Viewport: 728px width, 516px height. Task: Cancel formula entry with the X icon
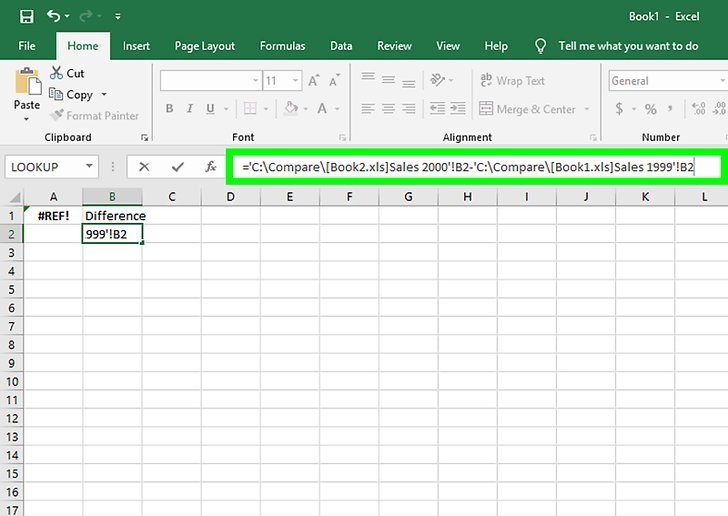[x=145, y=167]
